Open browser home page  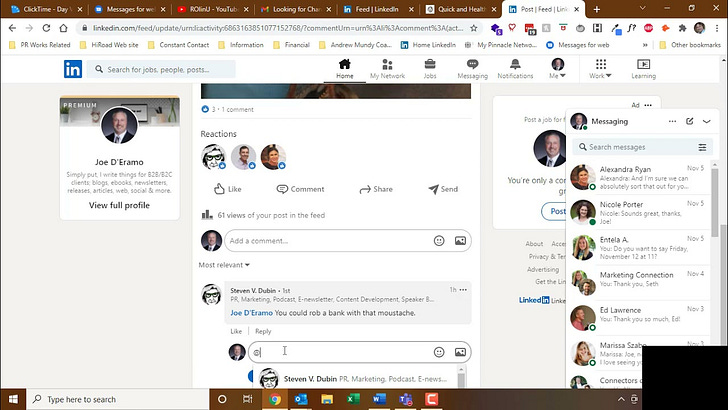pyautogui.click(x=63, y=28)
